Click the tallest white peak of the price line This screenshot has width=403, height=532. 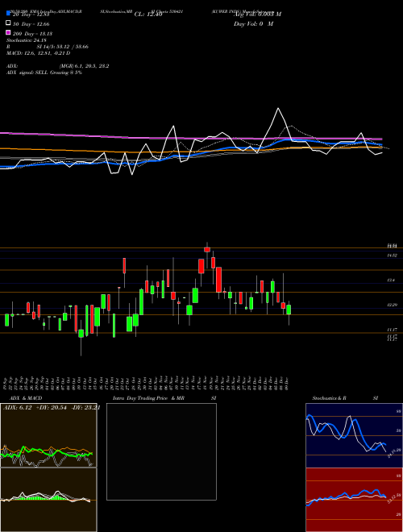tap(278, 109)
